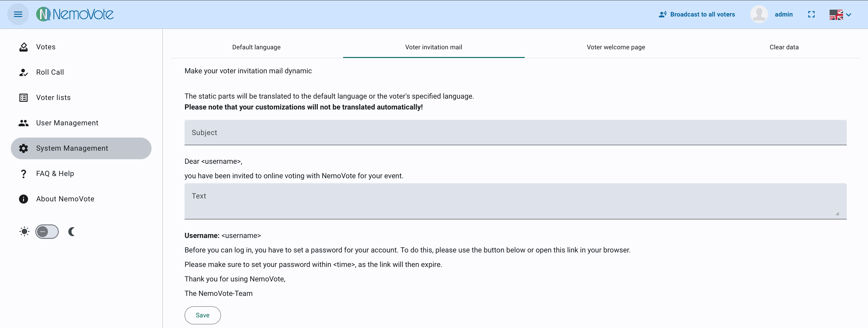Click the FAQ & Help question icon
The image size is (868, 328).
pyautogui.click(x=24, y=174)
